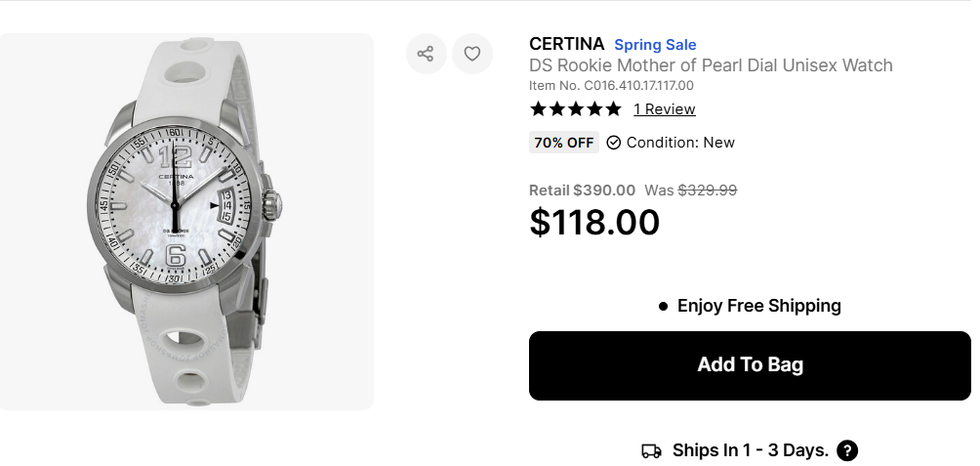Click the five-star rating
Screen dimensions: 980x466
[575, 108]
